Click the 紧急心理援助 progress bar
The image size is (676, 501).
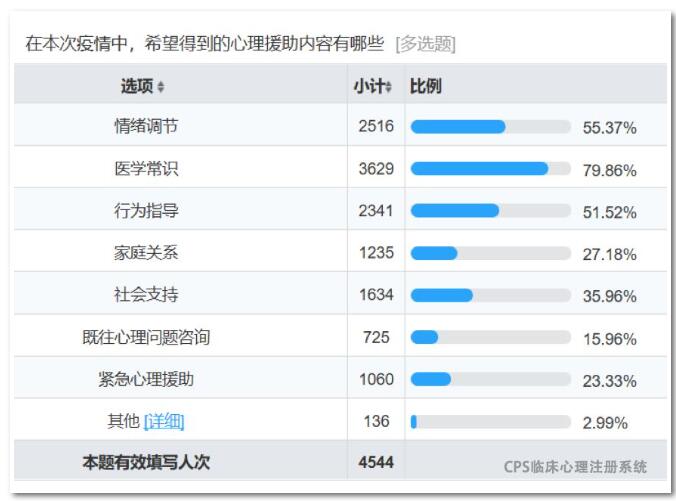tap(491, 379)
